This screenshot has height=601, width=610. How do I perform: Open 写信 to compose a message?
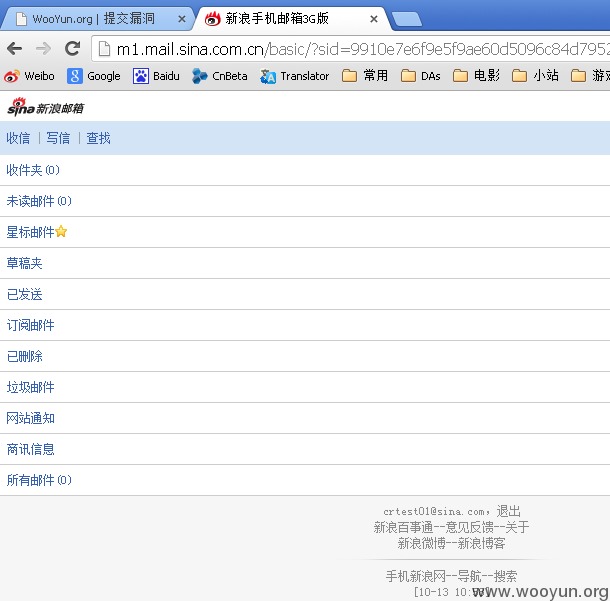[x=58, y=138]
